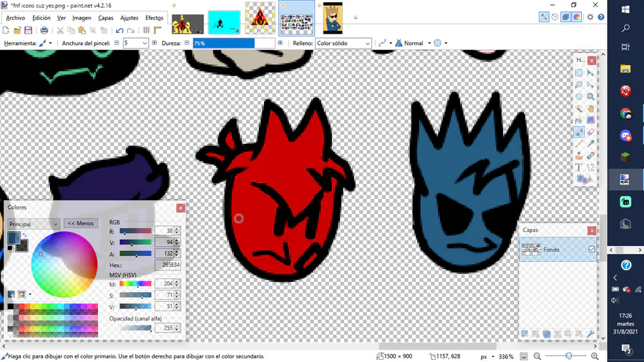Open the Efectos menu

[154, 18]
